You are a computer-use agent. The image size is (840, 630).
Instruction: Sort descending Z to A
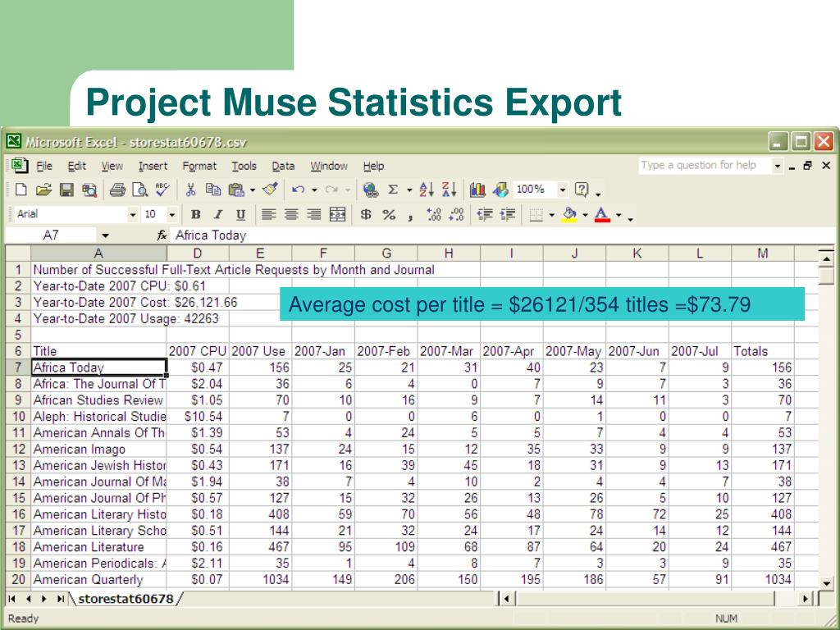tap(449, 189)
